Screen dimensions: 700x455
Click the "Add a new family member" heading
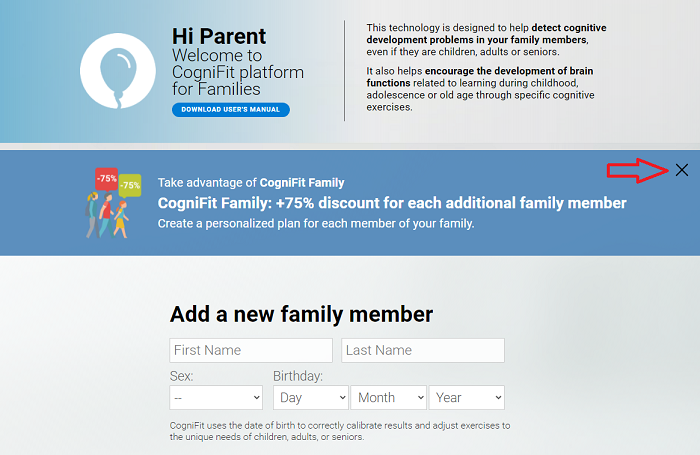click(301, 314)
